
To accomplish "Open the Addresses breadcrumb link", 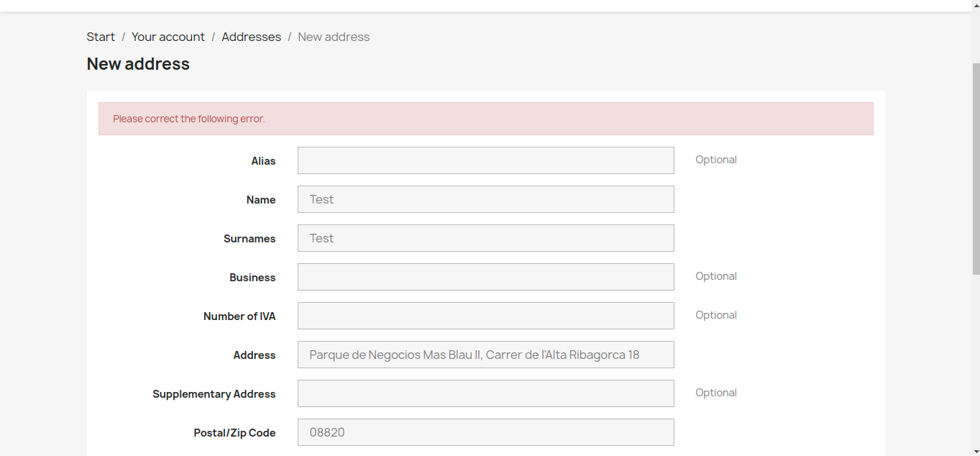I will pos(251,37).
